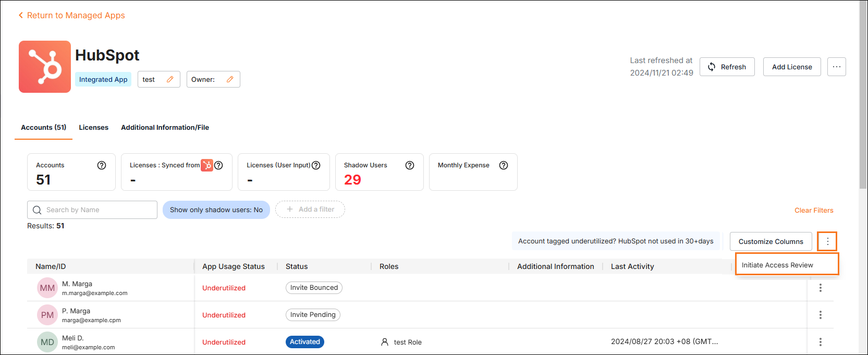Toggle Show only shadow users filter
Screen dimensions: 868x355
(x=216, y=210)
